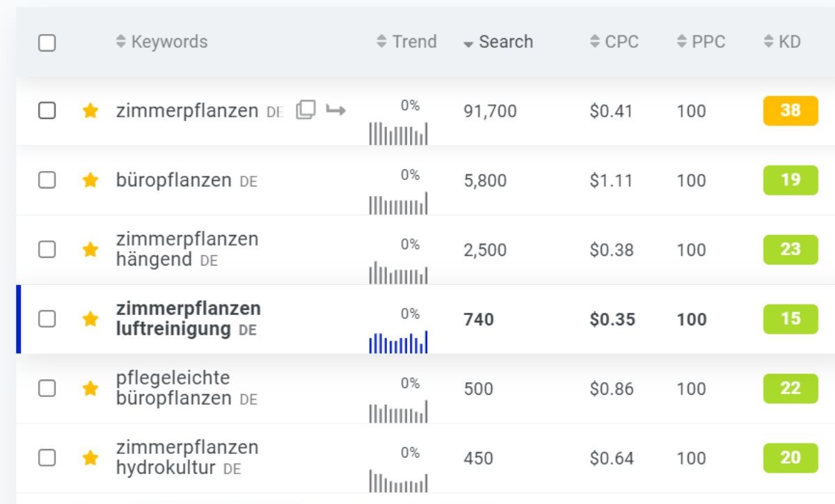The image size is (835, 504).
Task: Unstar the zimmerpflanzen luftreinigung keyword
Action: [90, 319]
